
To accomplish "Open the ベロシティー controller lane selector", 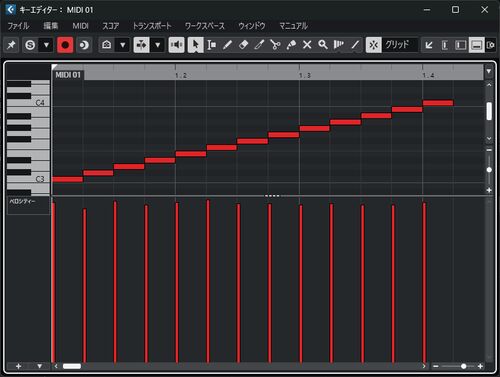I will (x=28, y=205).
